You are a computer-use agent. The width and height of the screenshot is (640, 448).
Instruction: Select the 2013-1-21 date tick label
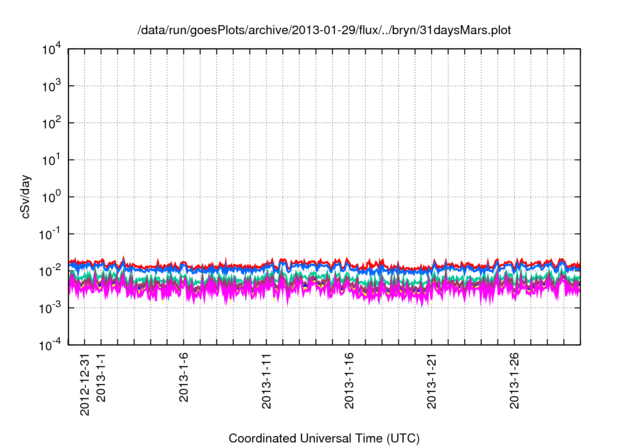coord(433,379)
